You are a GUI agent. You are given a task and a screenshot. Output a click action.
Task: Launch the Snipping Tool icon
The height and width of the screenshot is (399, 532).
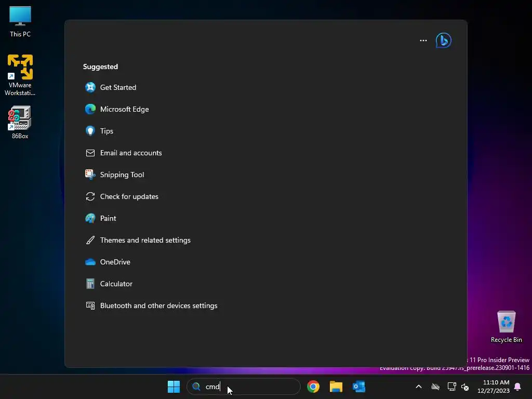[90, 175]
